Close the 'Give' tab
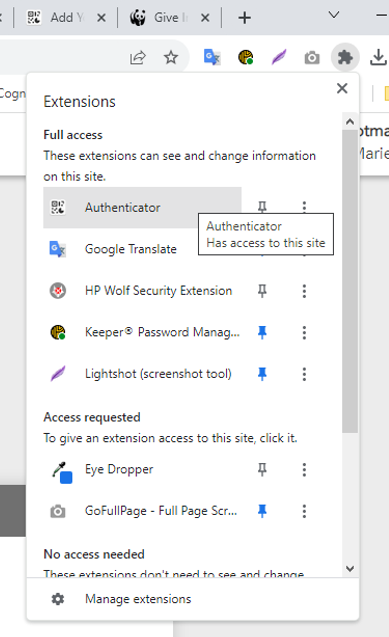Viewport: 389px width, 637px height. pos(205,17)
